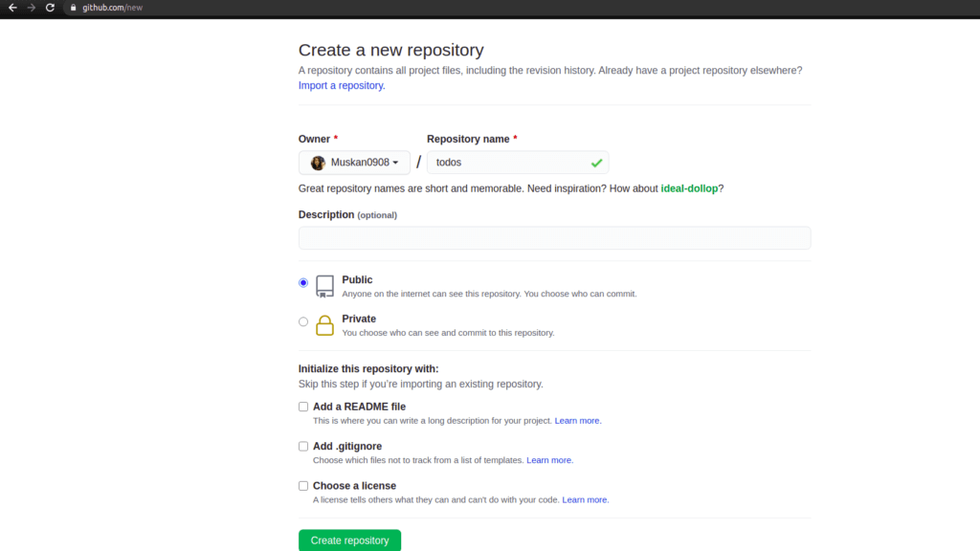
Task: Click Create repository button
Action: click(x=349, y=540)
